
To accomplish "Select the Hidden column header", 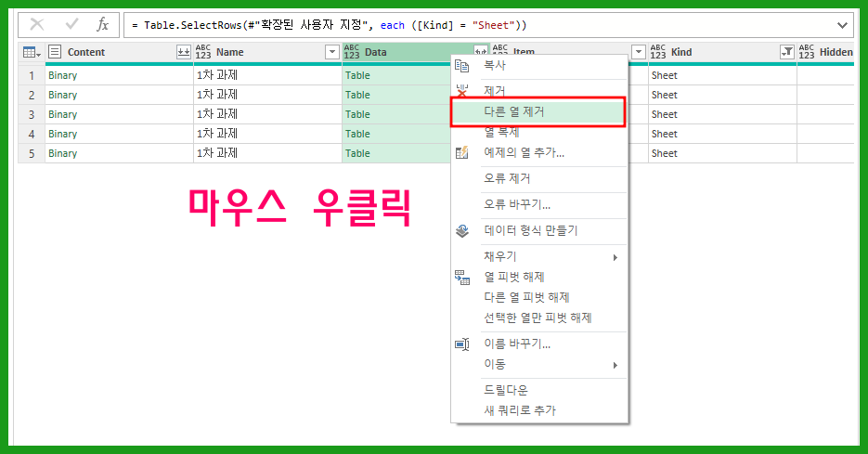I will click(826, 52).
